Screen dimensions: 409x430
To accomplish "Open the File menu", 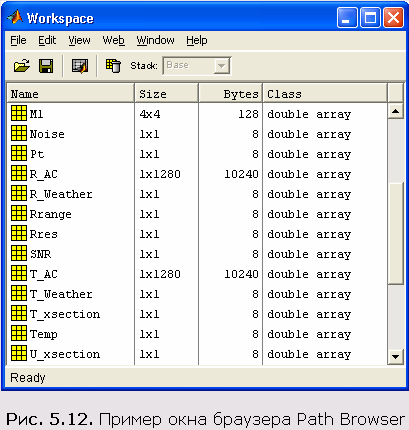I will point(18,40).
